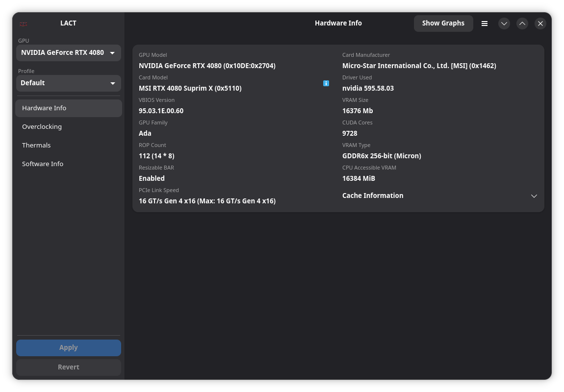Open the GPU selection dropdown
564x392 pixels.
(x=68, y=53)
